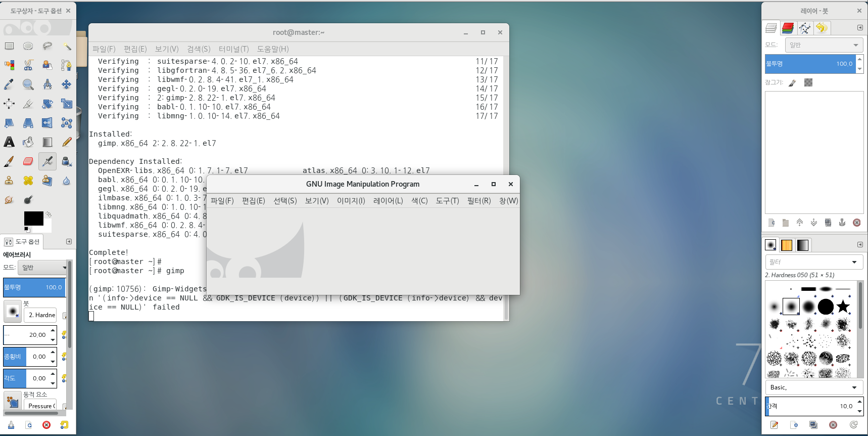Select the Clone stamp tool
This screenshot has width=868, height=436.
(x=9, y=181)
